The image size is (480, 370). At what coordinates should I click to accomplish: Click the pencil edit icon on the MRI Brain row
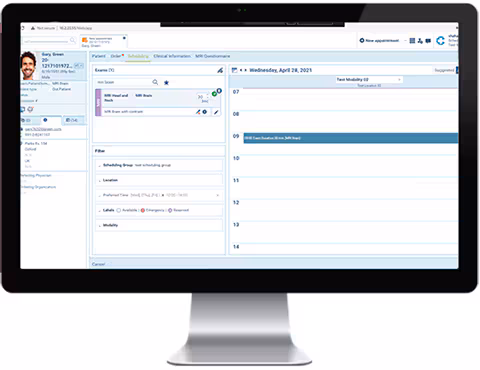click(x=216, y=112)
